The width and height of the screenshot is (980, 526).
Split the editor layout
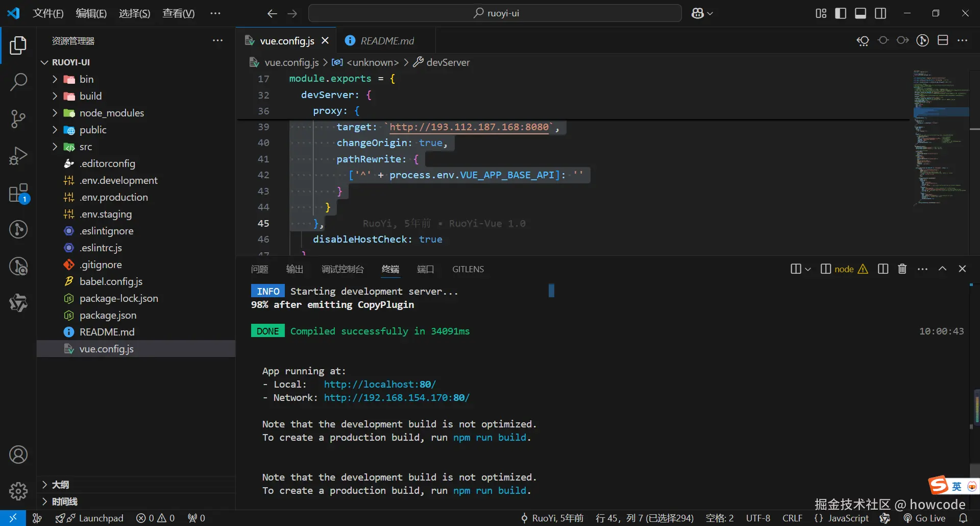click(x=943, y=40)
